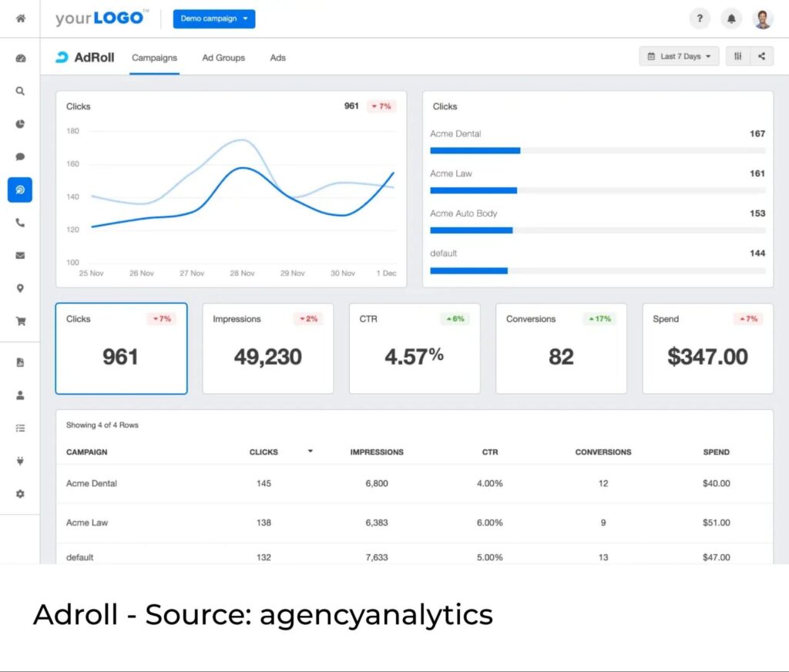The height and width of the screenshot is (672, 789).
Task: Switch to the Campaigns tab
Action: (154, 58)
